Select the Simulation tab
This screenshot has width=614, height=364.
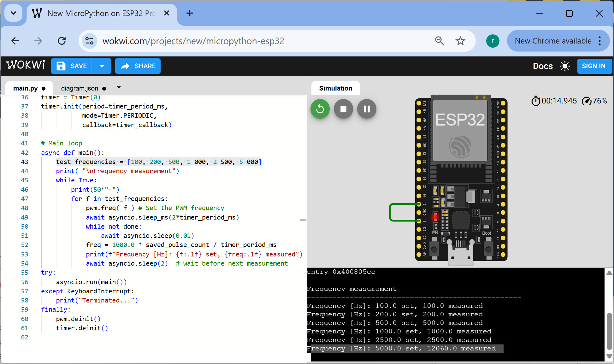[x=335, y=88]
